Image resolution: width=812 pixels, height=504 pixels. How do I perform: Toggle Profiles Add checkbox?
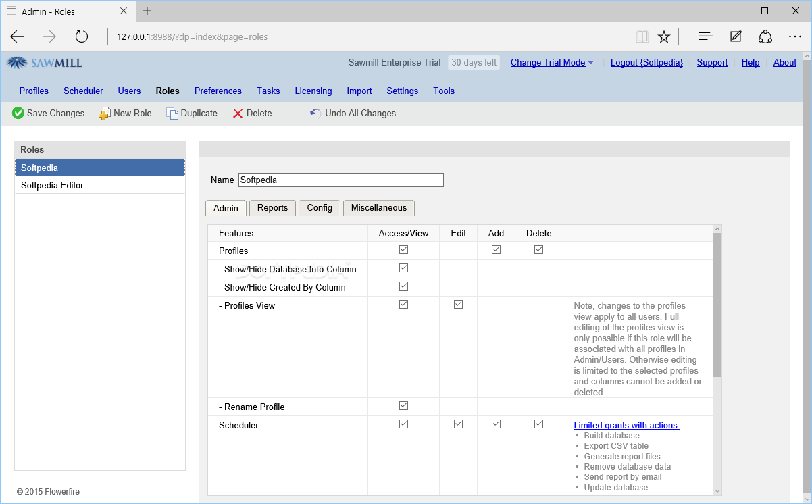pos(496,249)
